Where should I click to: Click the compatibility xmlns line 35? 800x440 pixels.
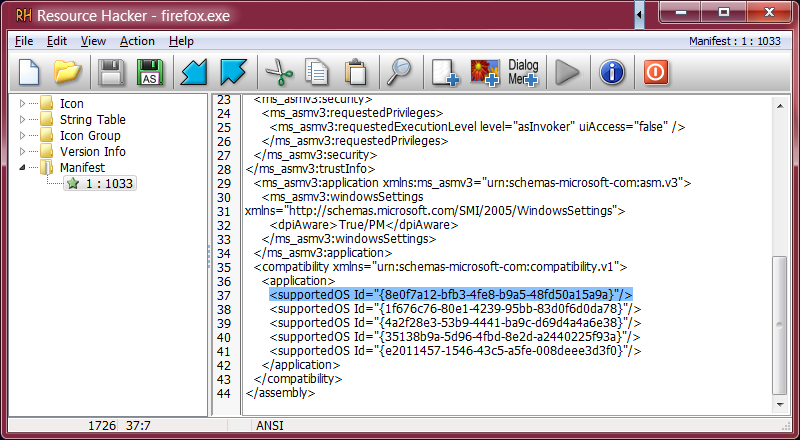coord(440,266)
